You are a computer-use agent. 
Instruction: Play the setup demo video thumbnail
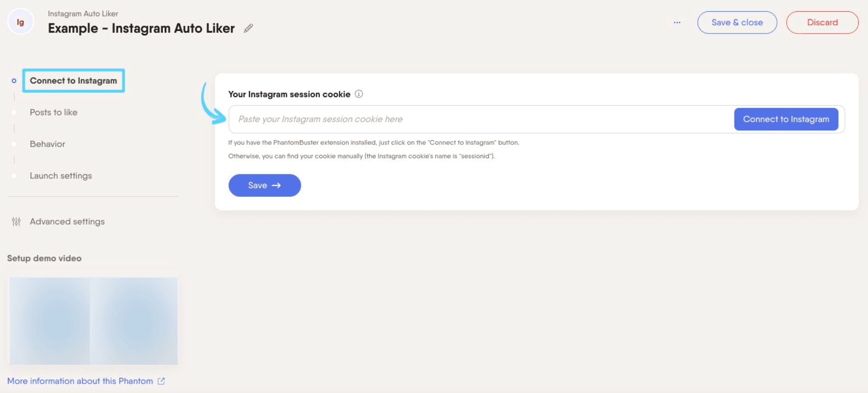pos(93,321)
